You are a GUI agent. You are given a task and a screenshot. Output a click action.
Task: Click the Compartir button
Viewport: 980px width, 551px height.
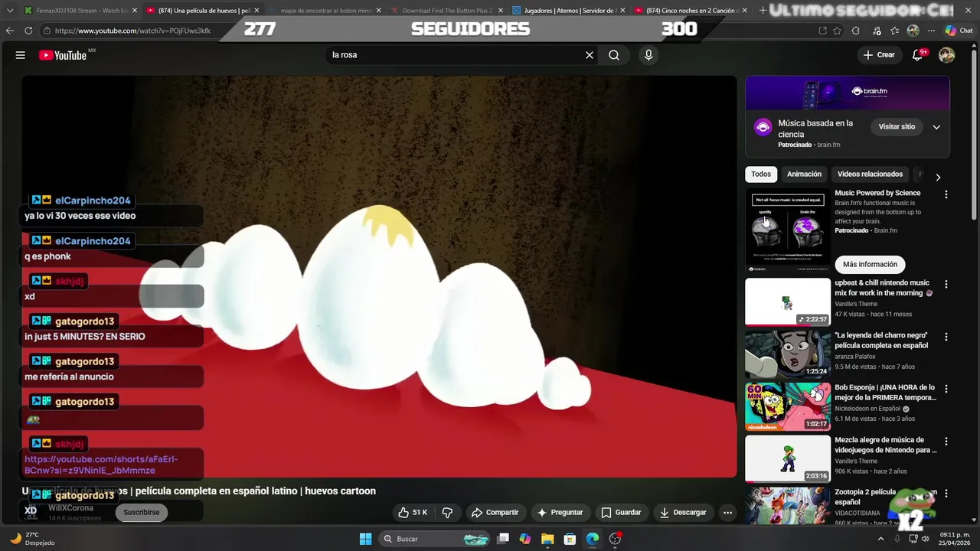click(495, 512)
